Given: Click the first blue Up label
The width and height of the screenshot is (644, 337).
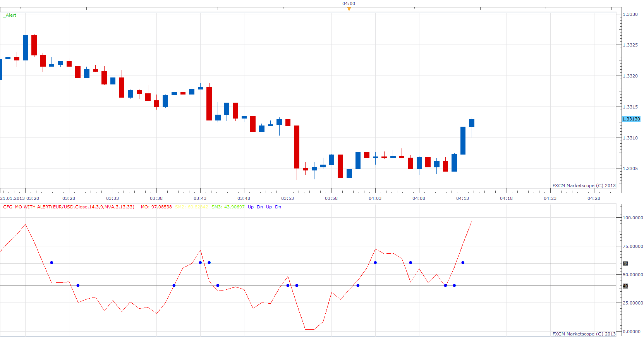Looking at the screenshot, I should coord(251,207).
